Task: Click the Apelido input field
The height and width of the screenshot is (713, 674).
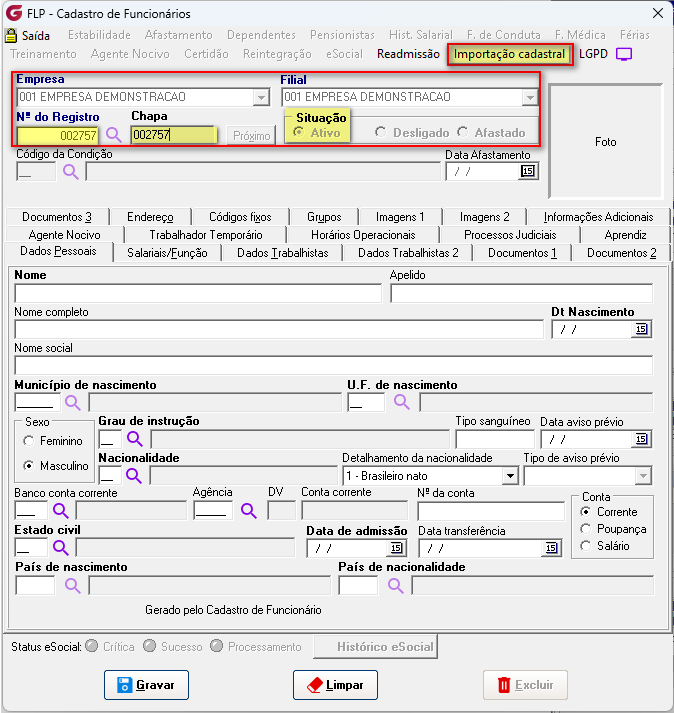Action: point(521,293)
